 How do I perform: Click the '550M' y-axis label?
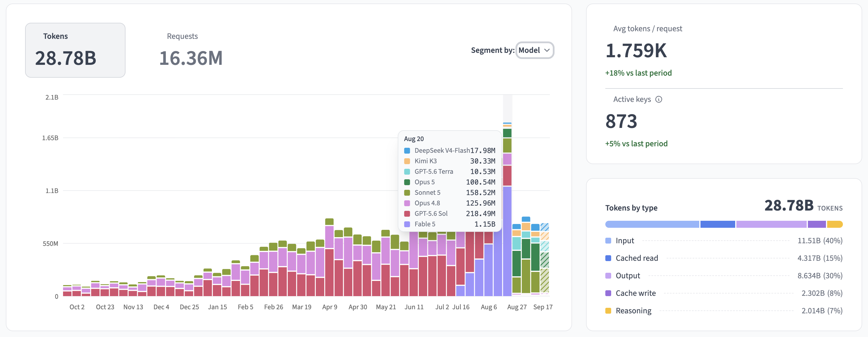point(50,244)
